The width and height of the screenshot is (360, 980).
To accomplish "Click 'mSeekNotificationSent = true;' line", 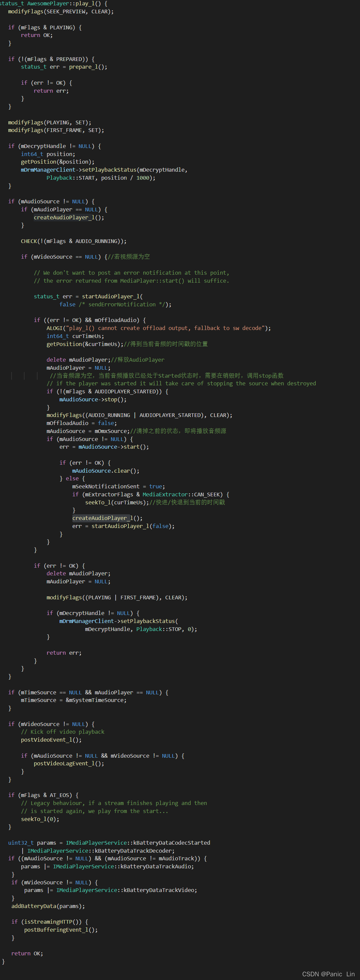I will [119, 487].
